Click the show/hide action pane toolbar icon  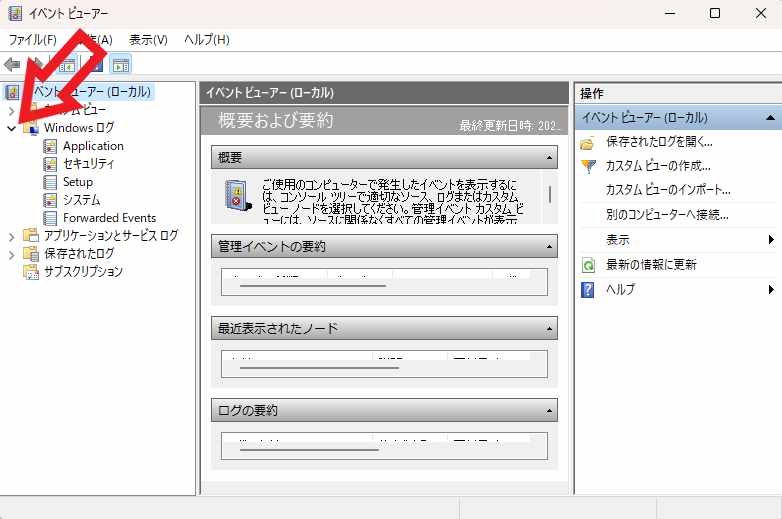121,65
